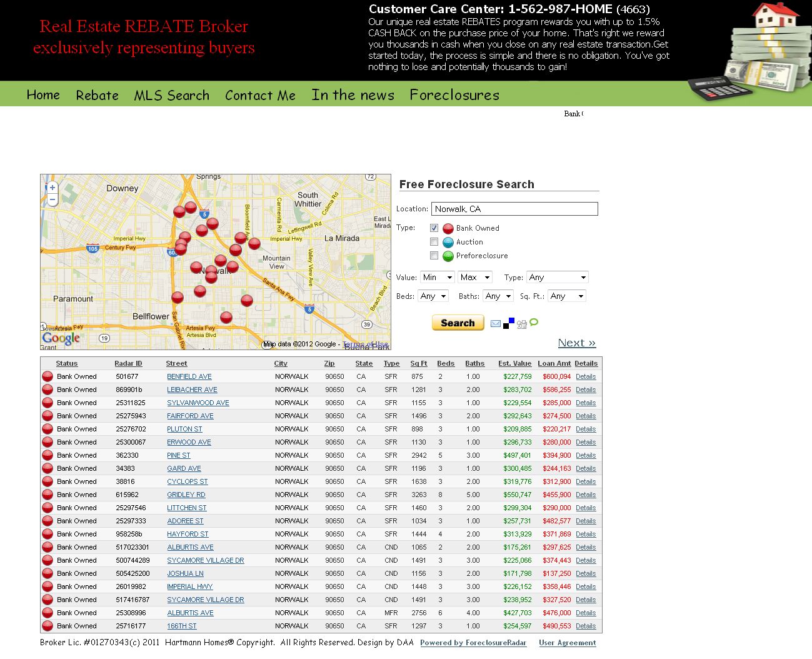Image resolution: width=812 pixels, height=659 pixels.
Task: Go to MLS Search menu item
Action: point(171,96)
